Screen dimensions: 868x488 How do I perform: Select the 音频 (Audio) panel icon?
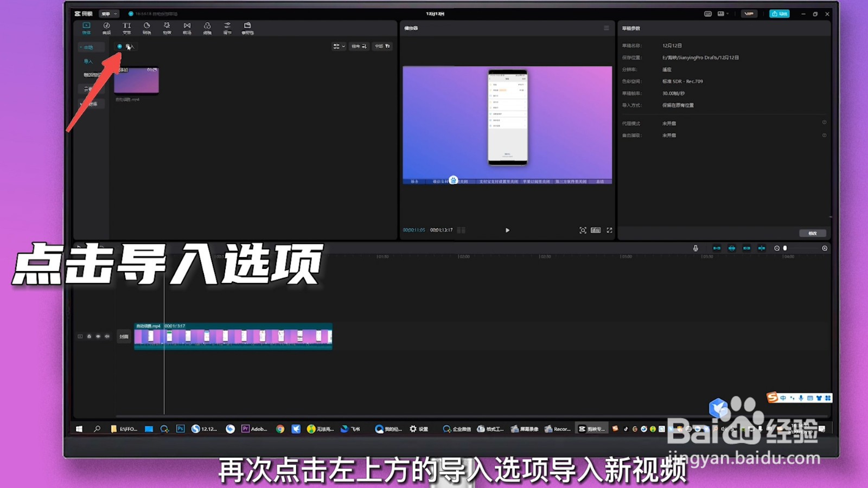coord(107,27)
